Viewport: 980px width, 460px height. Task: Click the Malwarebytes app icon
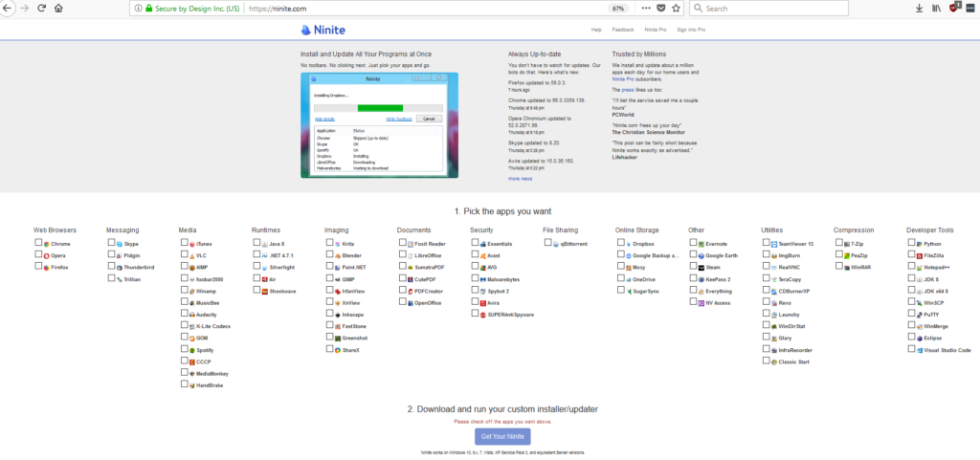[483, 279]
